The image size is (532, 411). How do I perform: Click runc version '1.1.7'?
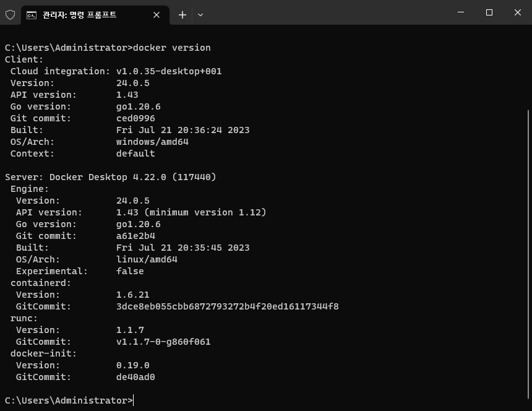point(131,330)
